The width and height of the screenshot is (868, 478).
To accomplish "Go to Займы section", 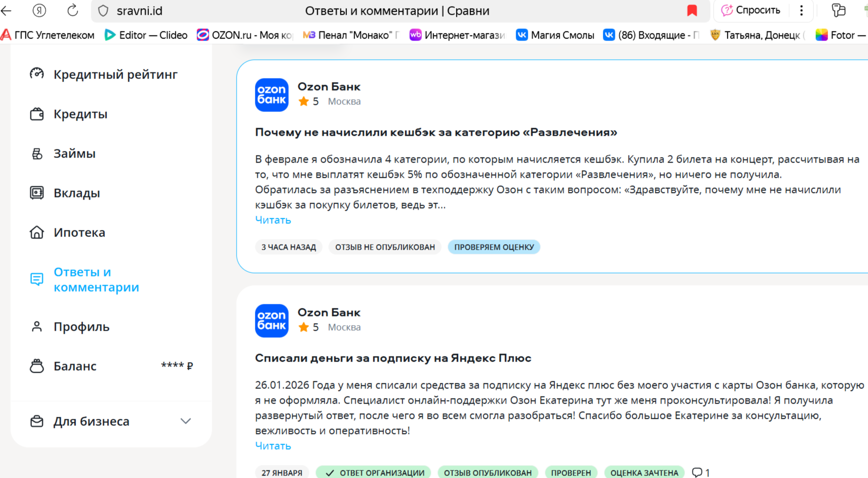I will (x=74, y=153).
